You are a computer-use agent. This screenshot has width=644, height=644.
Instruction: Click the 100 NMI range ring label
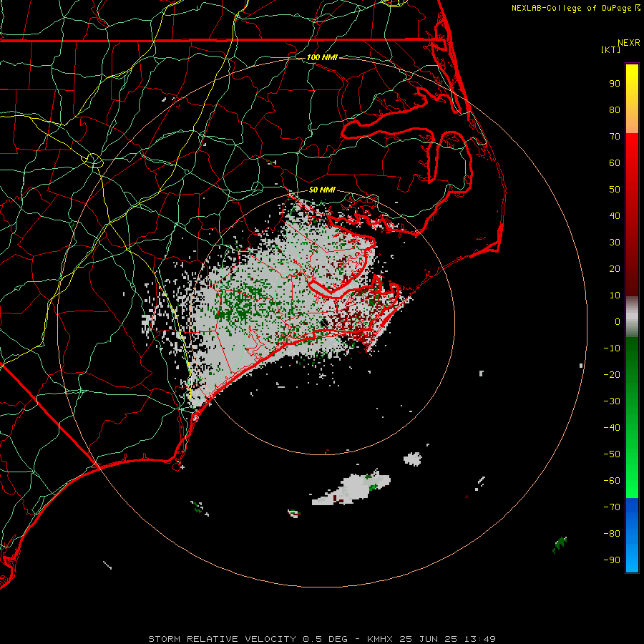coord(322,57)
